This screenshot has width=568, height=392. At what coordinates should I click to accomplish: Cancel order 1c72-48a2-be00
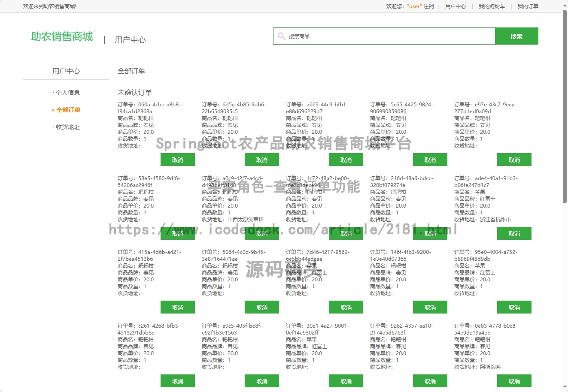(346, 234)
